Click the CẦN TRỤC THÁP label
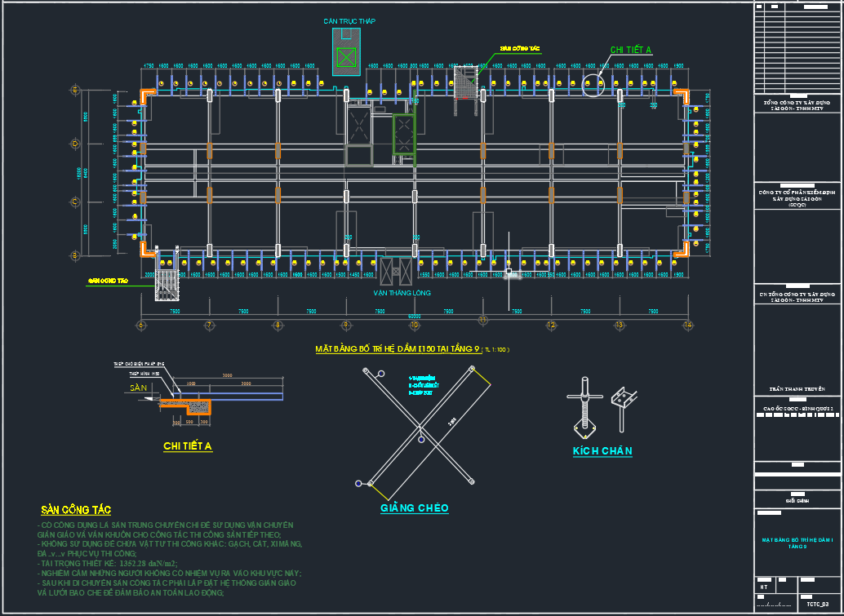844x616 pixels. 349,21
